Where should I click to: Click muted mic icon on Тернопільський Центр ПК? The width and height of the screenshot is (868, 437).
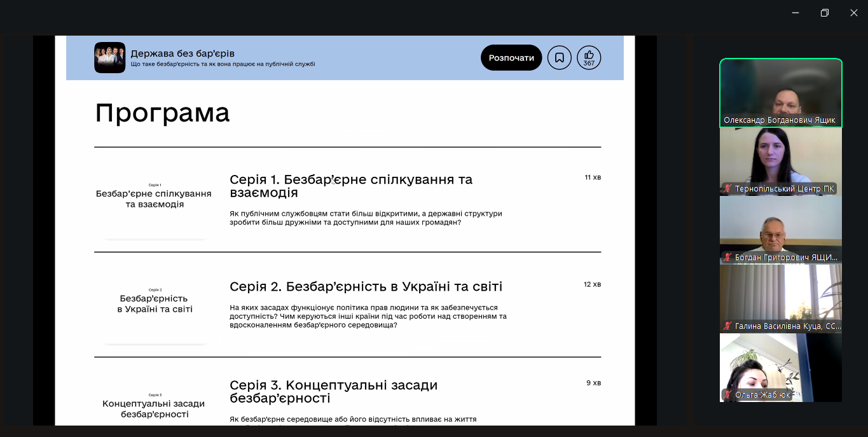(727, 189)
